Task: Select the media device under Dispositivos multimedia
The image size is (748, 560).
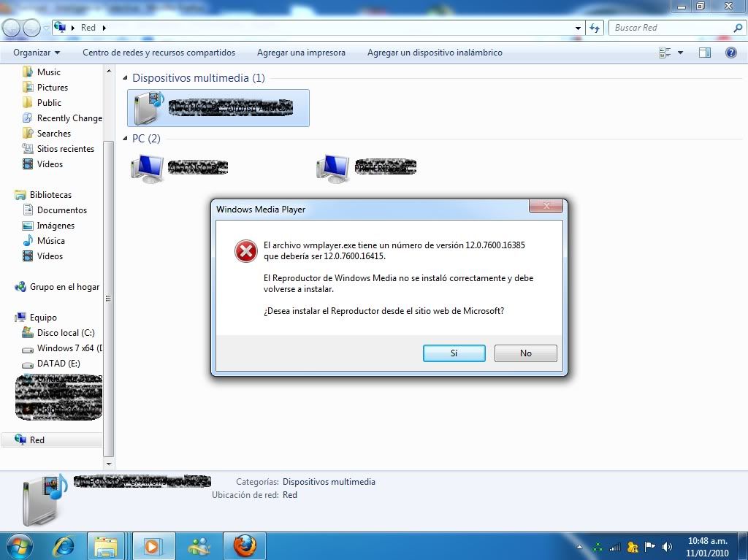Action: [218, 108]
